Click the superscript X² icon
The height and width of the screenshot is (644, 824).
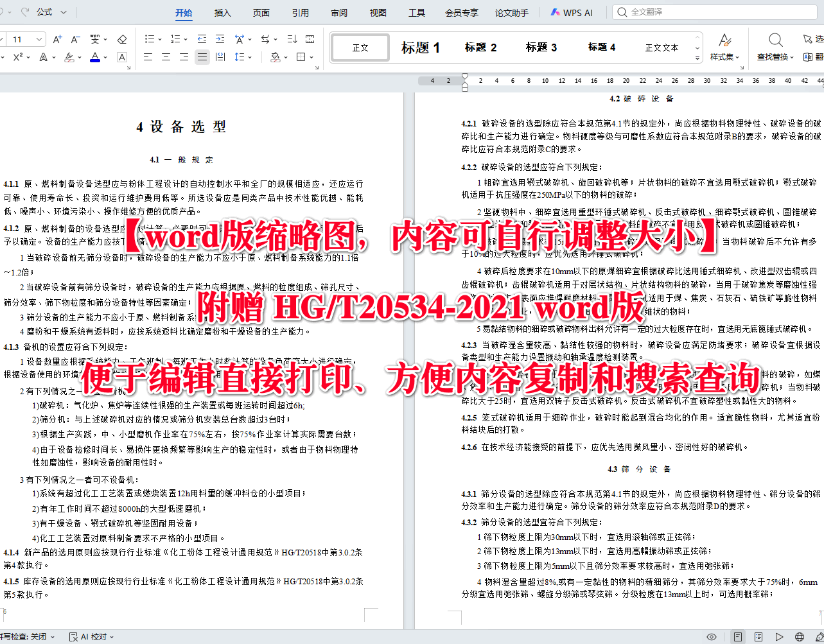pyautogui.click(x=18, y=57)
